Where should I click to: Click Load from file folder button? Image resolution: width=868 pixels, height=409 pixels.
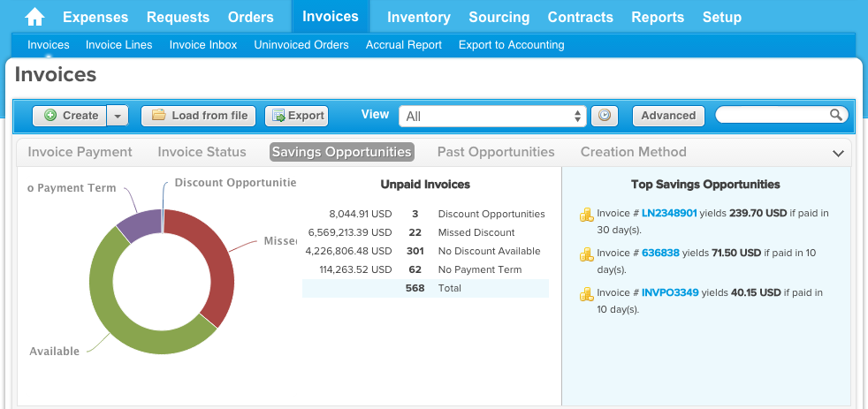[x=198, y=117]
